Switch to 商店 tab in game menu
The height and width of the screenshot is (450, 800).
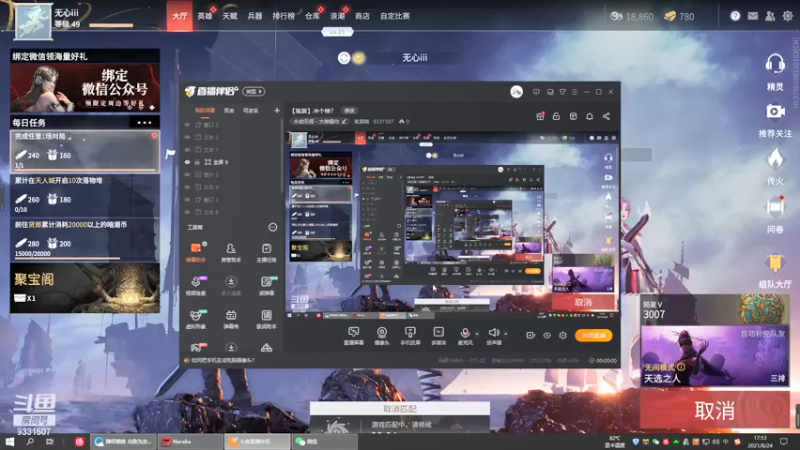click(x=362, y=16)
